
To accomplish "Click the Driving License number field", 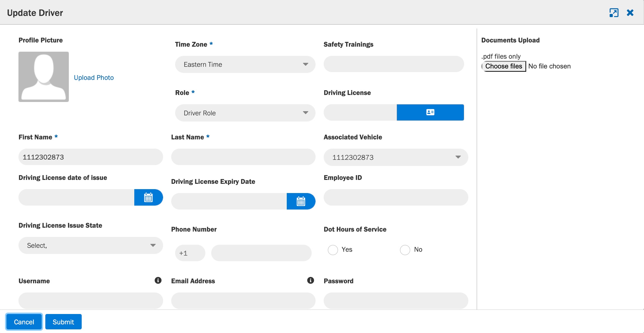I will pyautogui.click(x=360, y=112).
